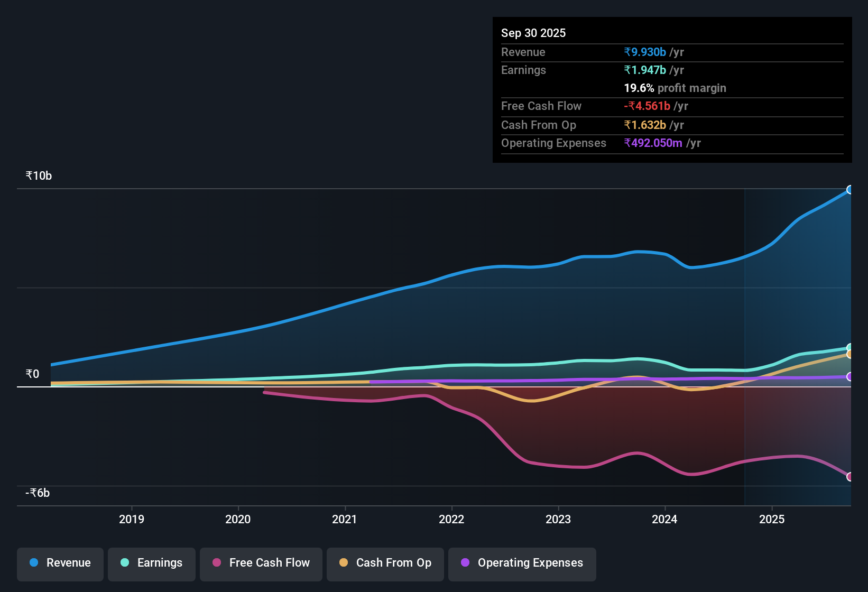Select the Free Cash Flow endpoint marker
Screen dimensions: 868x592
[x=851, y=476]
